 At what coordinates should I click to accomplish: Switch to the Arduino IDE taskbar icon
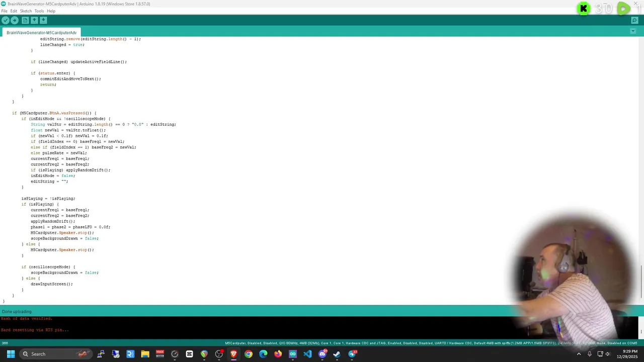point(293,354)
